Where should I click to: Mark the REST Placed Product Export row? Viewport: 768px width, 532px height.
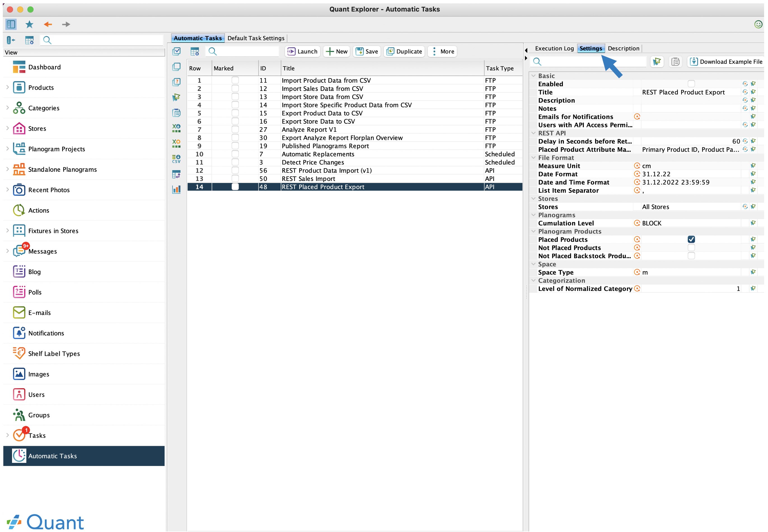pyautogui.click(x=235, y=187)
